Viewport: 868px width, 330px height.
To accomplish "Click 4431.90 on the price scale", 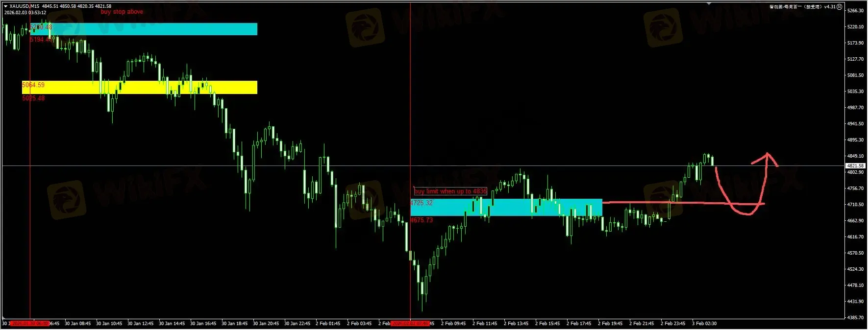I will (855, 302).
